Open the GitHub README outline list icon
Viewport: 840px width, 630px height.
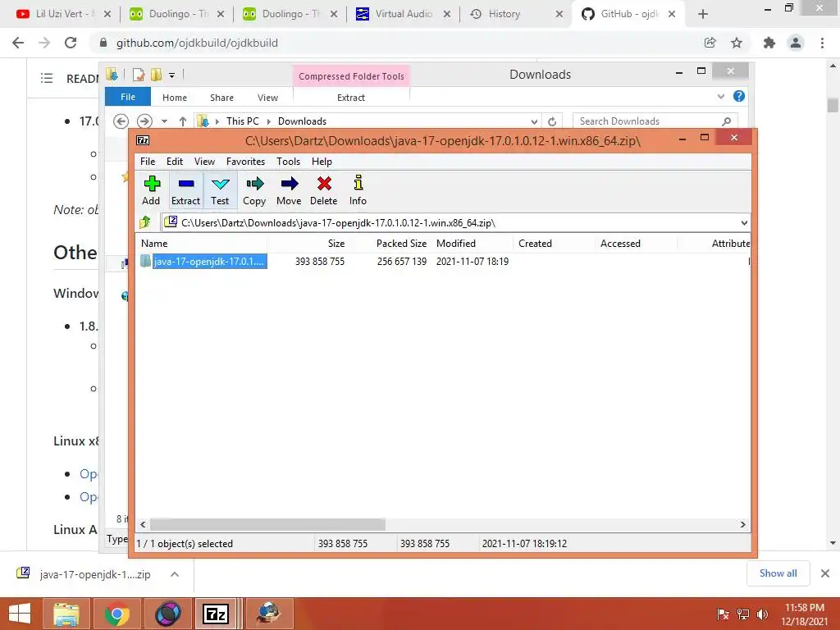click(x=47, y=78)
